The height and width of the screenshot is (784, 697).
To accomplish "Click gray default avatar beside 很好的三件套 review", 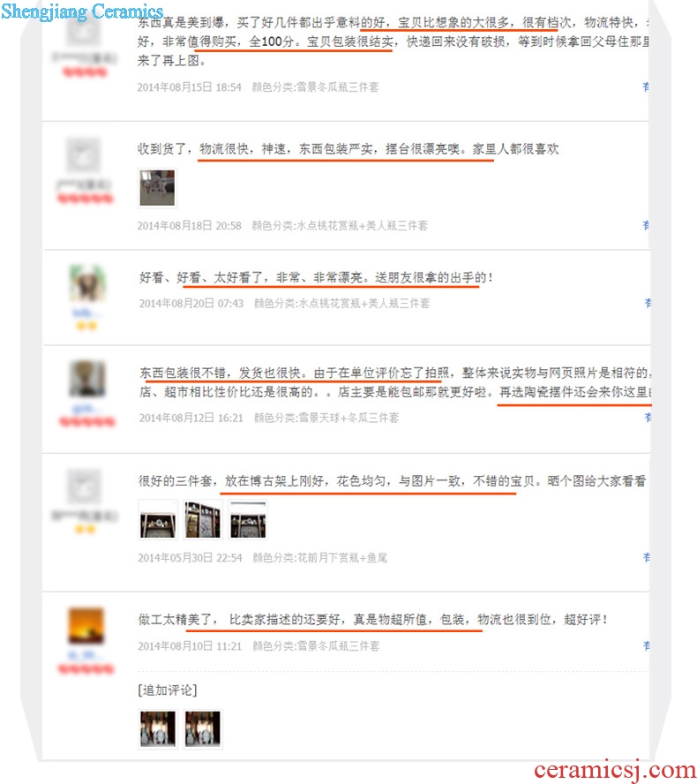I will pyautogui.click(x=84, y=486).
